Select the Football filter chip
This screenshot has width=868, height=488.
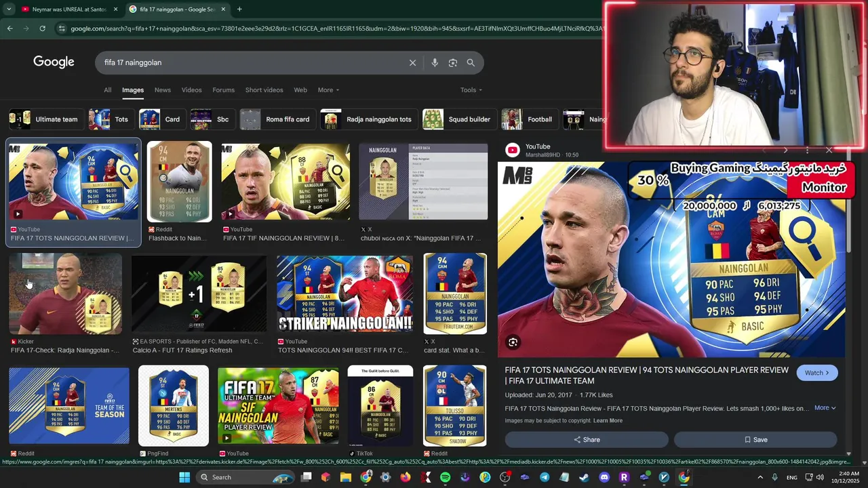point(530,119)
